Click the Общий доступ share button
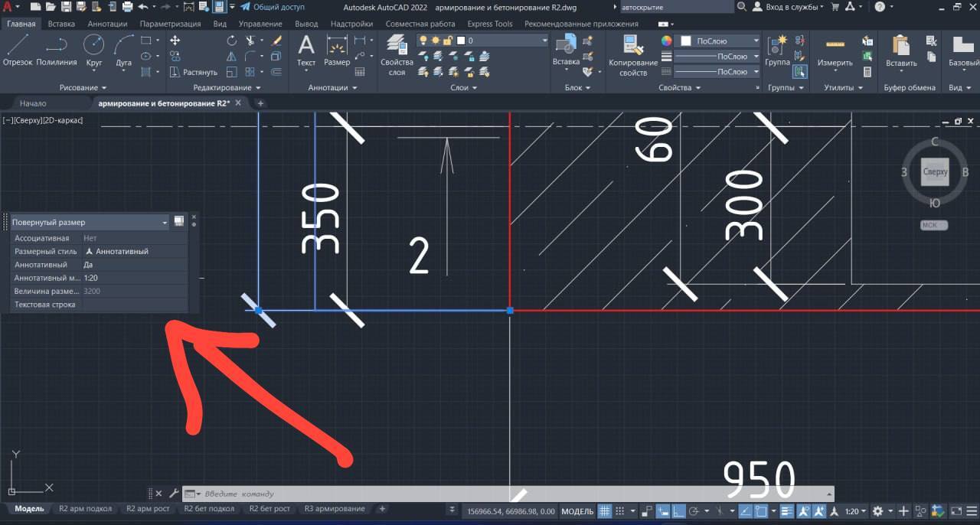This screenshot has width=980, height=525. click(x=273, y=7)
